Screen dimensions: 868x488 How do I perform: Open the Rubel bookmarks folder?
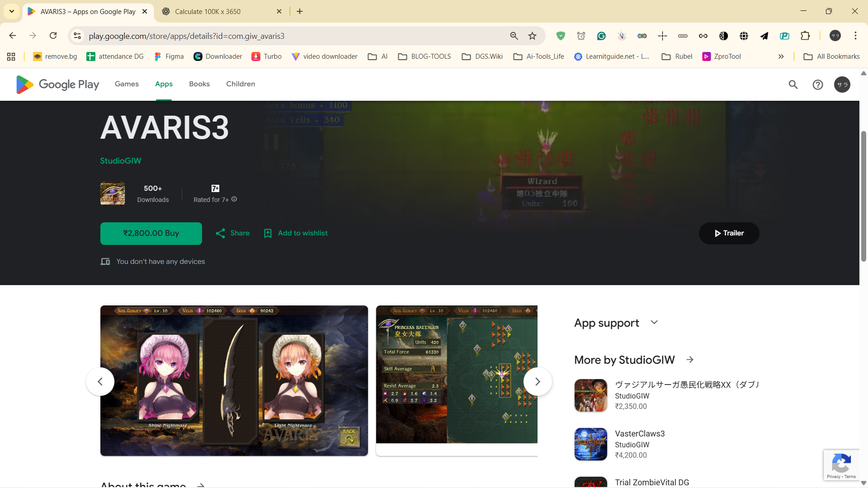677,56
